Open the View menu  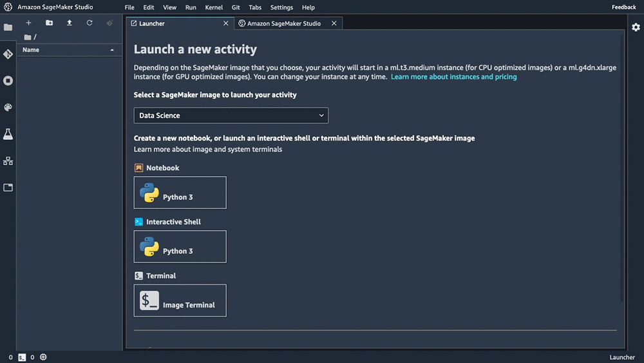click(169, 7)
